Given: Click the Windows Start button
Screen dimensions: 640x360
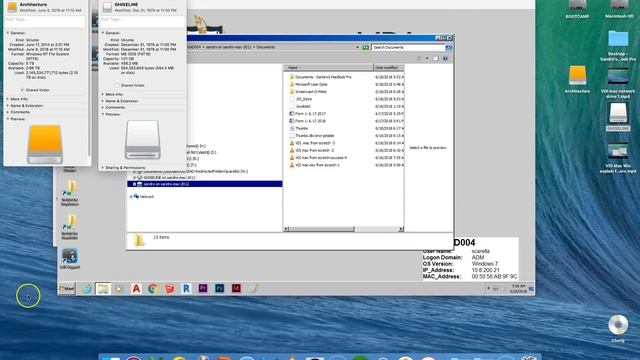Looking at the screenshot, I should point(67,289).
